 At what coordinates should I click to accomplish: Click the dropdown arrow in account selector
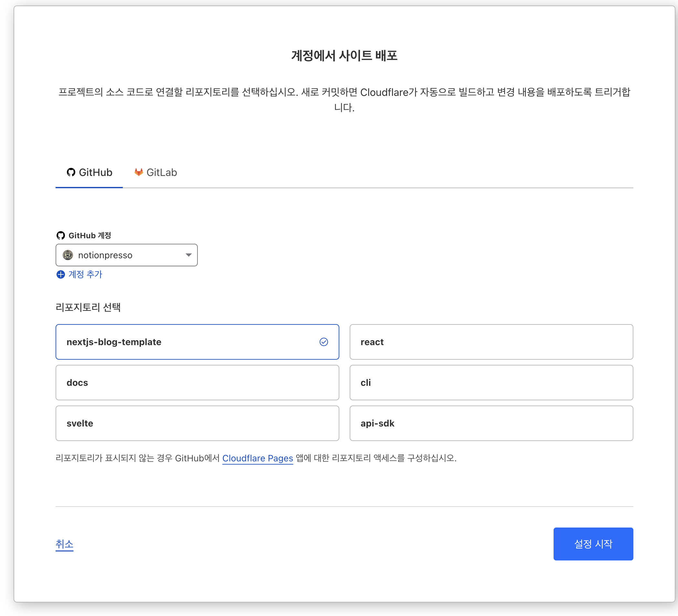click(x=189, y=255)
